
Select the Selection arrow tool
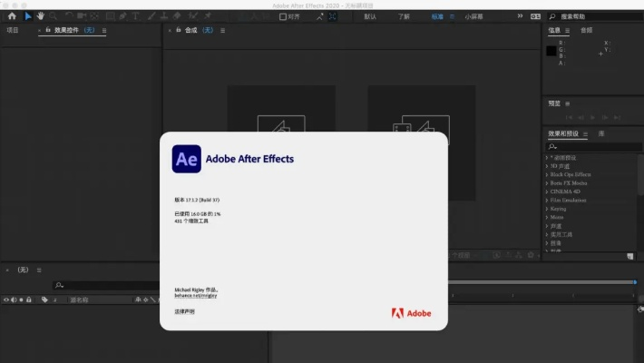click(x=28, y=16)
